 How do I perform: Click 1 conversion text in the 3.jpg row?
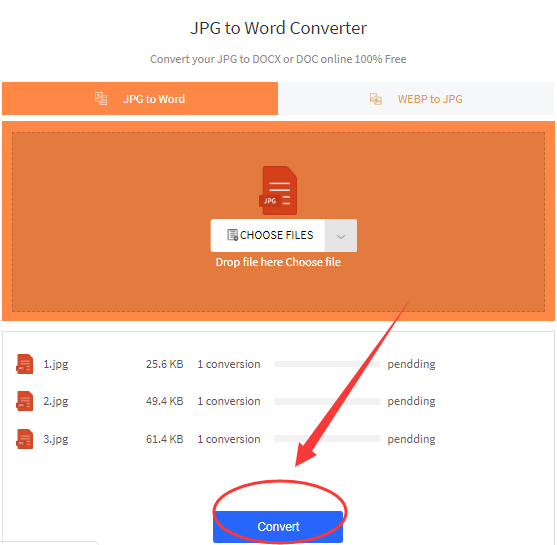229,439
